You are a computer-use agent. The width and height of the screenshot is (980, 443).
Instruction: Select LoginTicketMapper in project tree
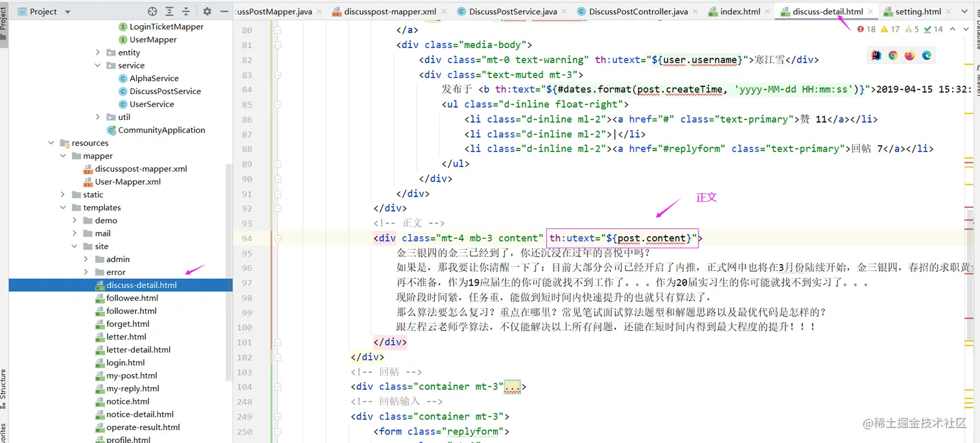coord(166,27)
